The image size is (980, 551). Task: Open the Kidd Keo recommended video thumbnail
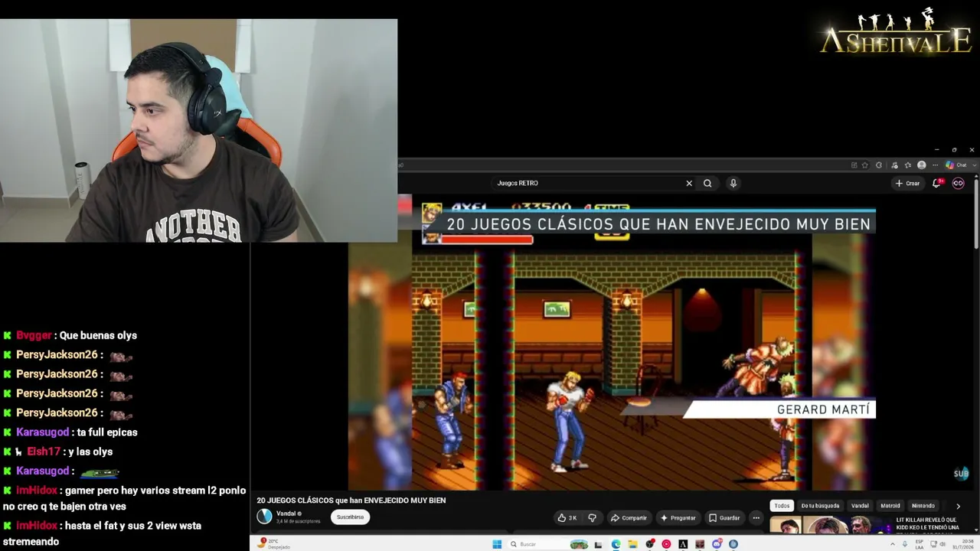point(831,526)
